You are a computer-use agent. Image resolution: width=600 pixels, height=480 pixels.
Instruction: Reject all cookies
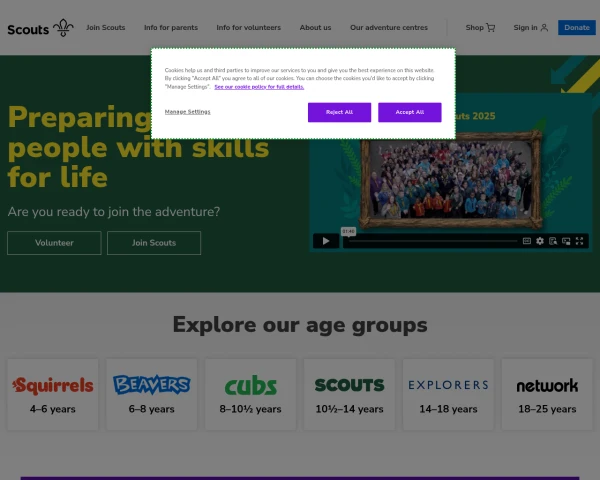click(x=339, y=112)
